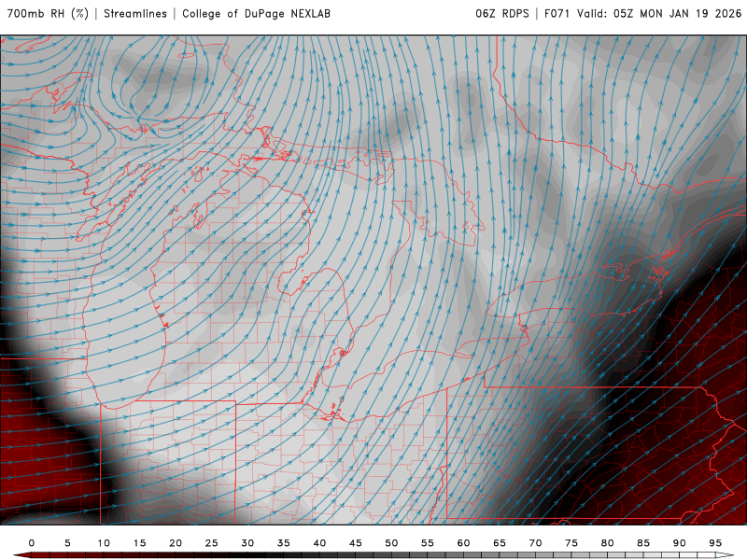Click the colorbar label '85'
Viewport: 747px width, 560px height.
[643, 543]
